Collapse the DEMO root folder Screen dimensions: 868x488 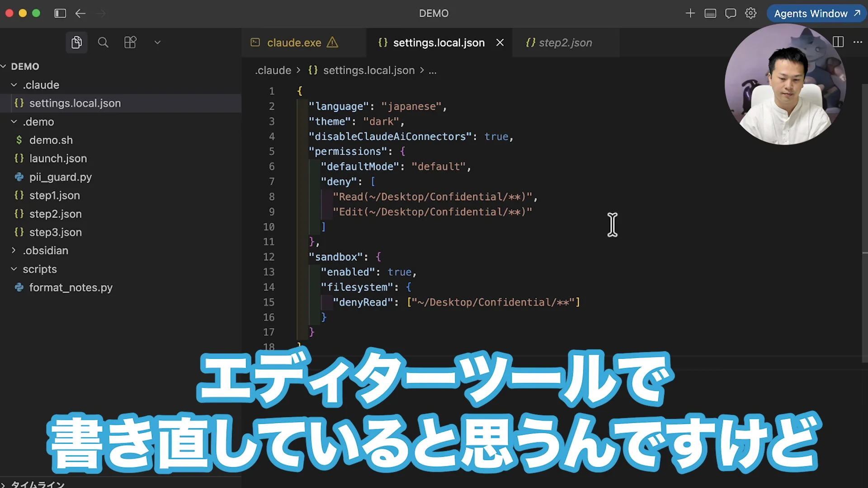pos(121,66)
